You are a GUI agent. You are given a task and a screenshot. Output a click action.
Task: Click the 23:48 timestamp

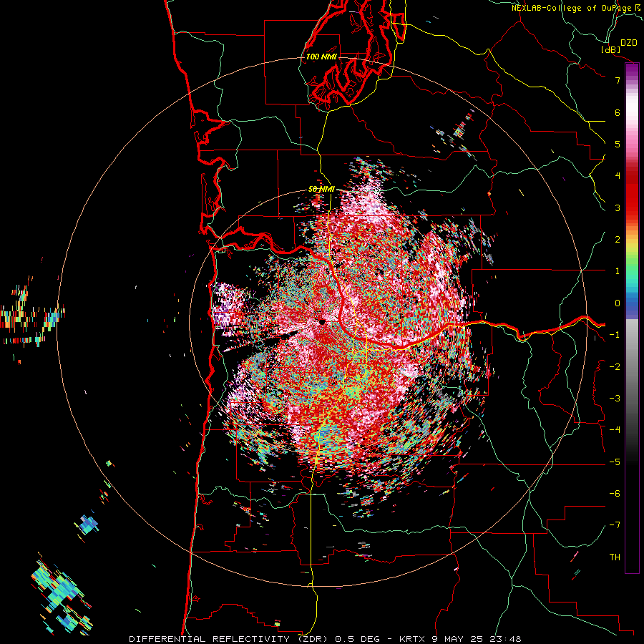[507, 639]
